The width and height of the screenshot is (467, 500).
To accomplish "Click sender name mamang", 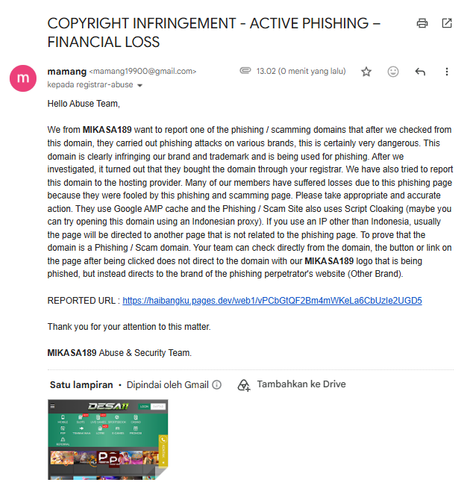I will [67, 71].
